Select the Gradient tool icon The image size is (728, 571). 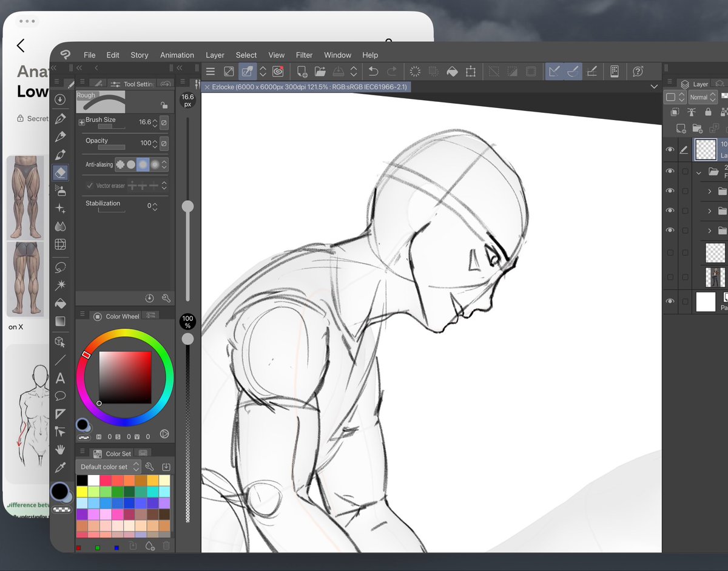pyautogui.click(x=60, y=321)
